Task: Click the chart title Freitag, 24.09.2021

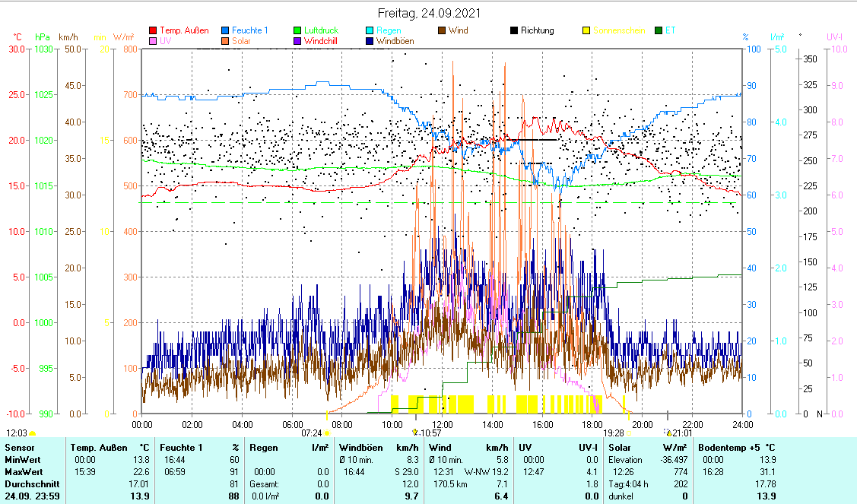Action: [427, 13]
